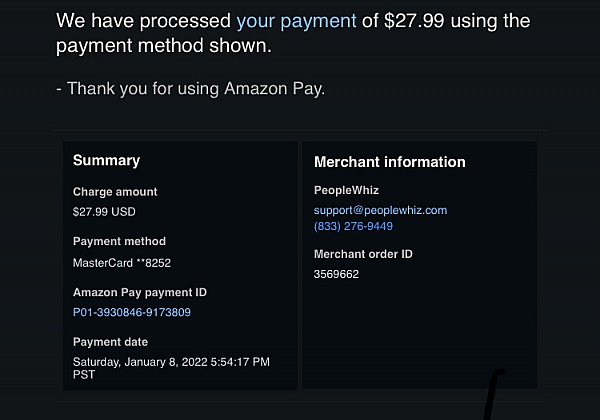Open the "your payment" link
600x420 pixels.
296,21
